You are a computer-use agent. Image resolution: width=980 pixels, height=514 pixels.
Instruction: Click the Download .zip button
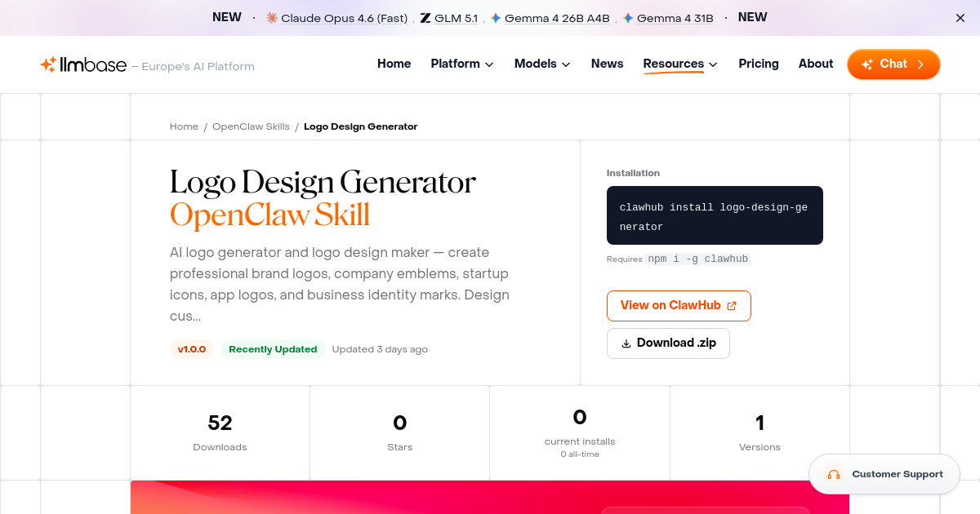pos(668,343)
